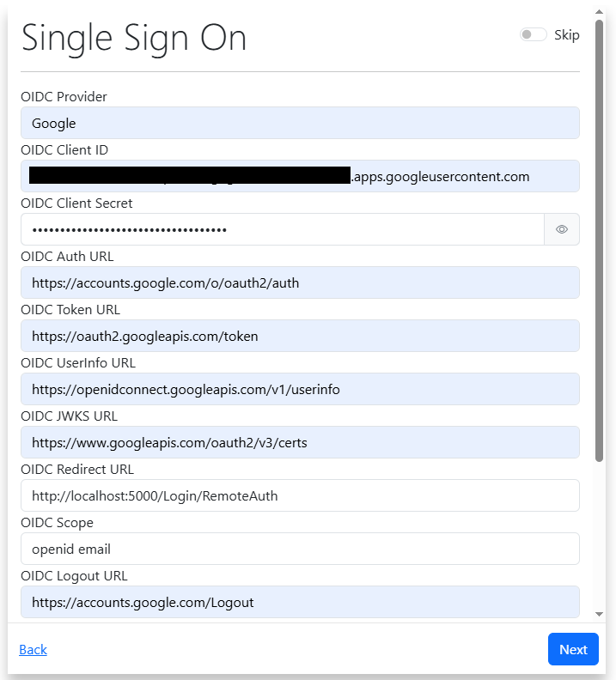
Task: Go Back to the previous step
Action: pyautogui.click(x=33, y=649)
